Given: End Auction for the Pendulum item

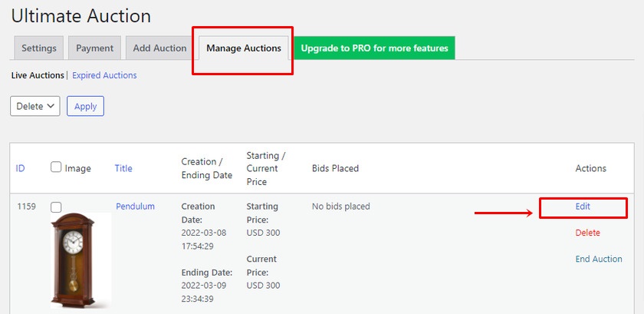Looking at the screenshot, I should 599,259.
